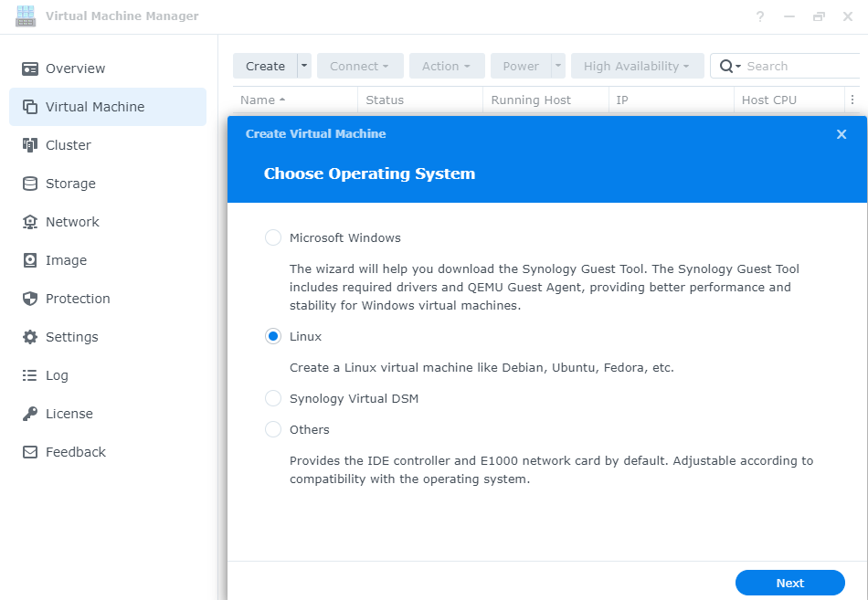This screenshot has width=868, height=600.
Task: Sort by the Name column header
Action: pyautogui.click(x=295, y=100)
